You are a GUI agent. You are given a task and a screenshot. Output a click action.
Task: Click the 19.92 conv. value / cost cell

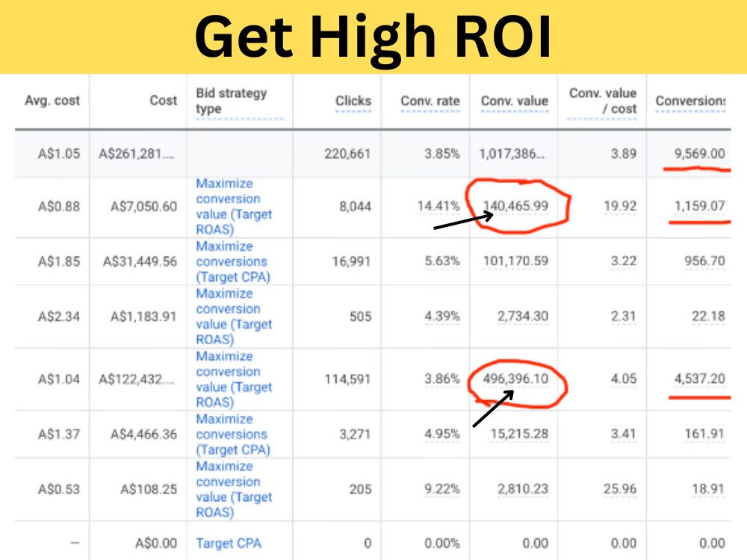[x=620, y=206]
